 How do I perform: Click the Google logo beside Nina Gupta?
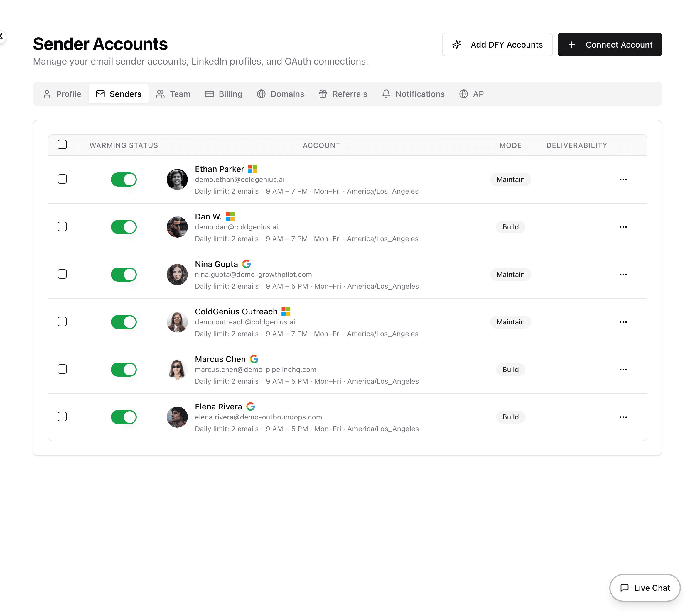247,264
